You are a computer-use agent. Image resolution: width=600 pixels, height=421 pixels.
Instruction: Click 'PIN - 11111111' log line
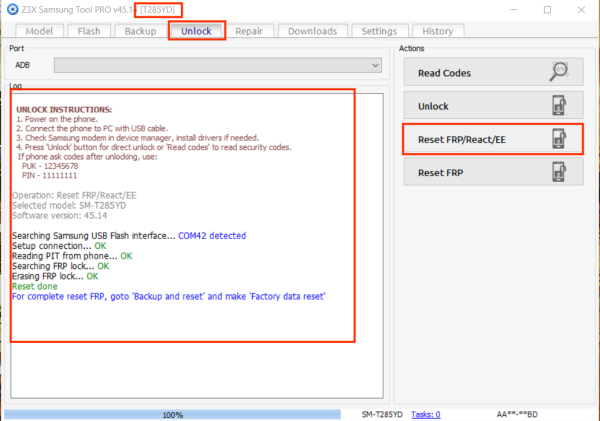click(x=49, y=176)
